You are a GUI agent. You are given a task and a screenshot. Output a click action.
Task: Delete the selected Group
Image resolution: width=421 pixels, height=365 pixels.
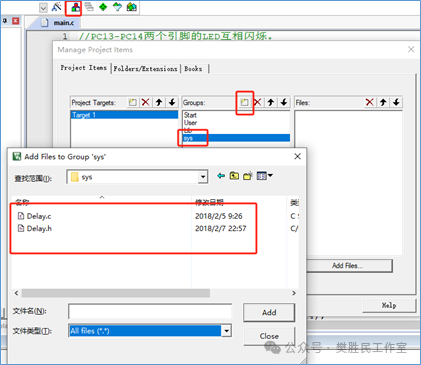point(258,102)
